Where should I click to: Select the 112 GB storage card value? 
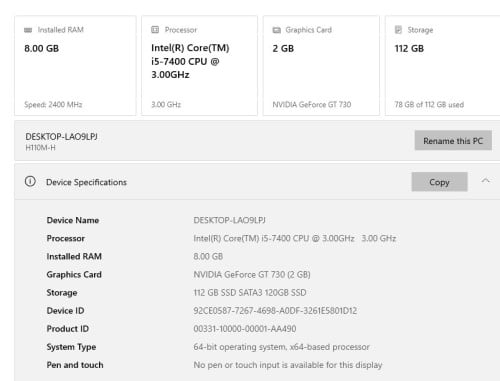click(409, 49)
